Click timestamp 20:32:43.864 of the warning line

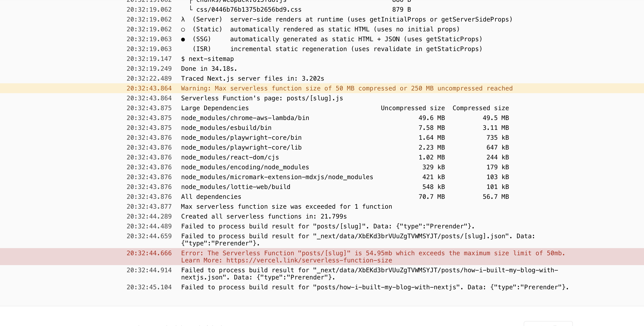[x=149, y=88]
